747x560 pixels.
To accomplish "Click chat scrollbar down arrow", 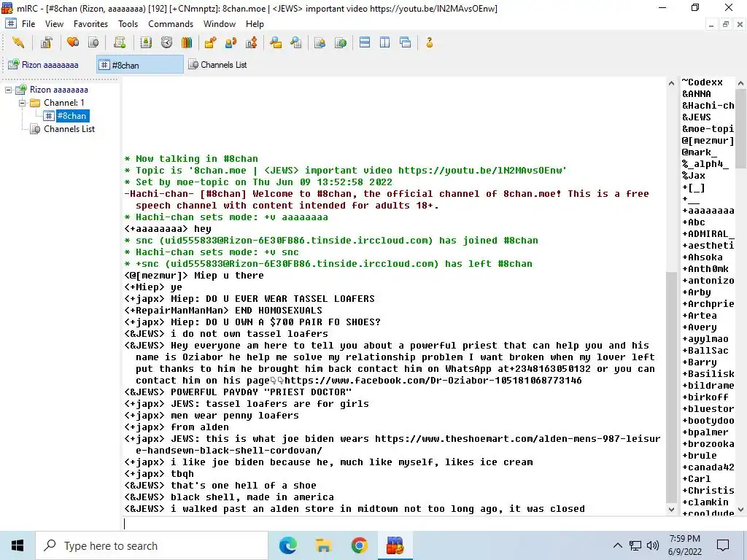I will tap(671, 510).
